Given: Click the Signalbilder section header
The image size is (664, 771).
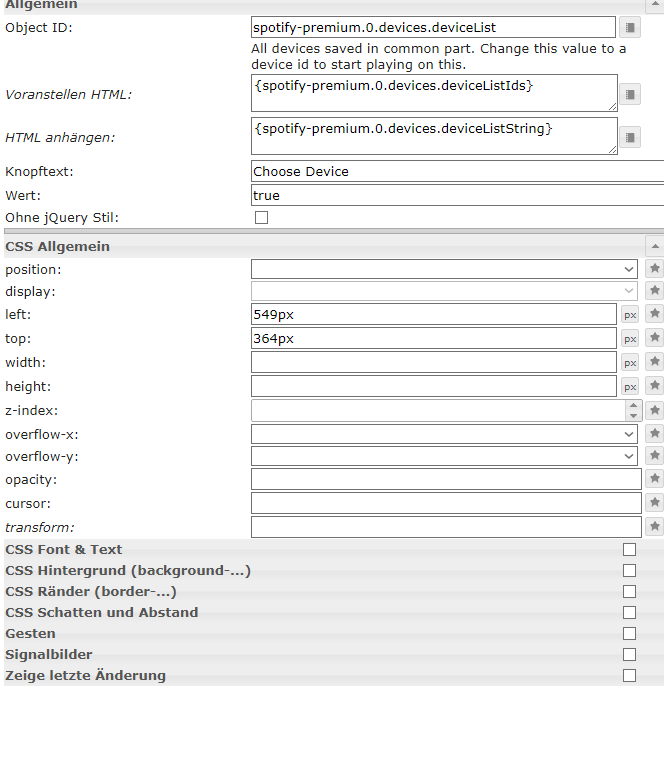Looking at the screenshot, I should (49, 654).
